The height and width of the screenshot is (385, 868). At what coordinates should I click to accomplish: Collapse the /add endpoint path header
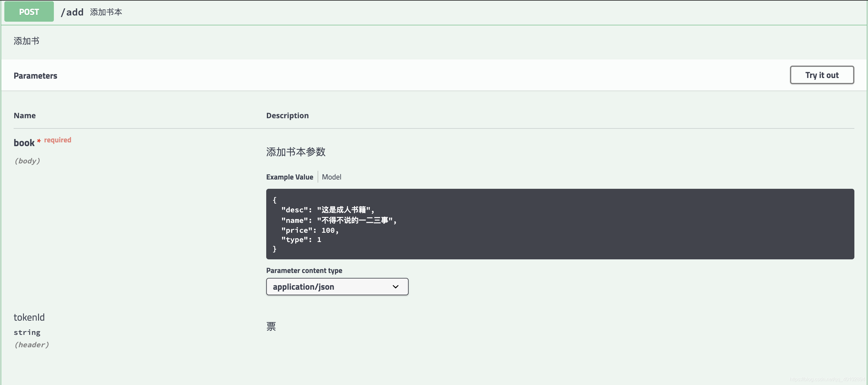(72, 12)
